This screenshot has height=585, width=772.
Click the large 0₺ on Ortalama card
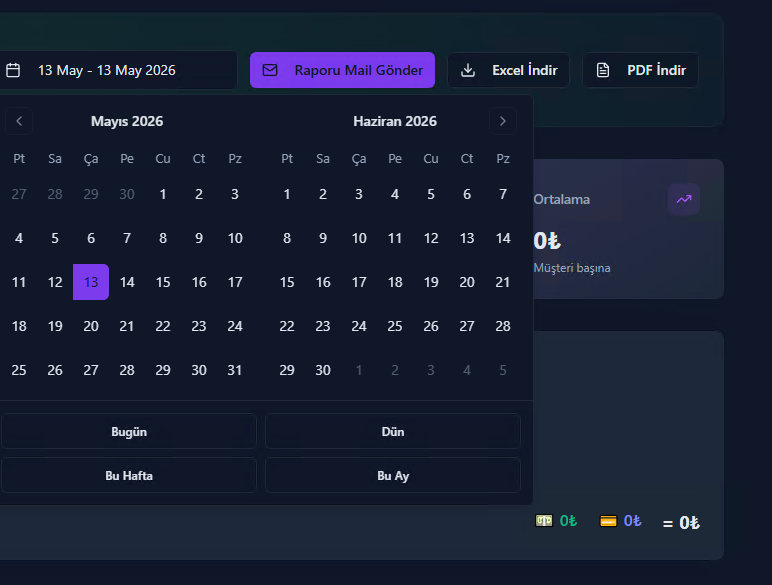(x=547, y=241)
